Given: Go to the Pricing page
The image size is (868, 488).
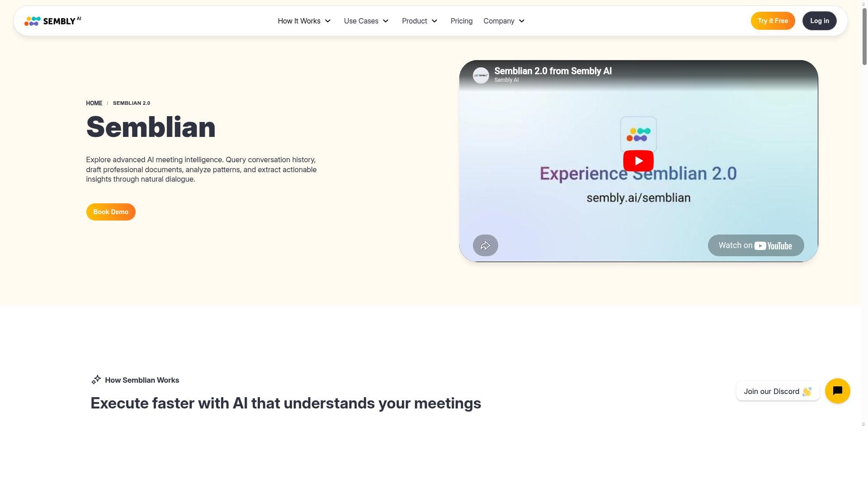Looking at the screenshot, I should click(x=462, y=21).
